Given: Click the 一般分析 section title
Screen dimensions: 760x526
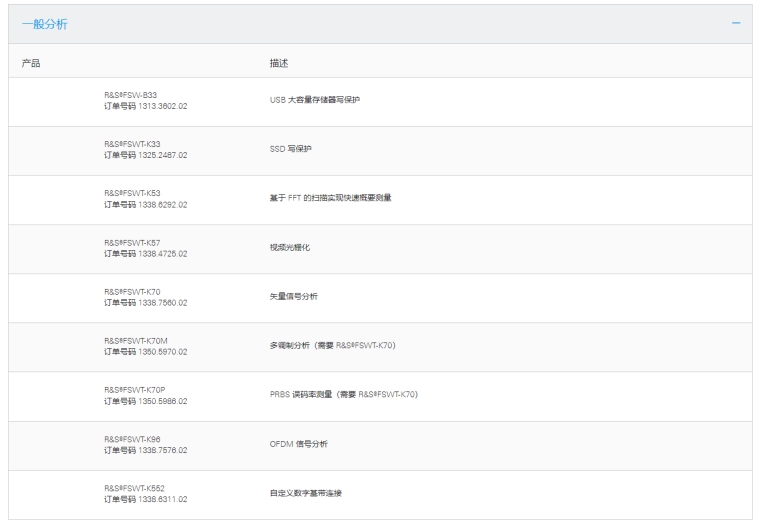Looking at the screenshot, I should [45, 24].
